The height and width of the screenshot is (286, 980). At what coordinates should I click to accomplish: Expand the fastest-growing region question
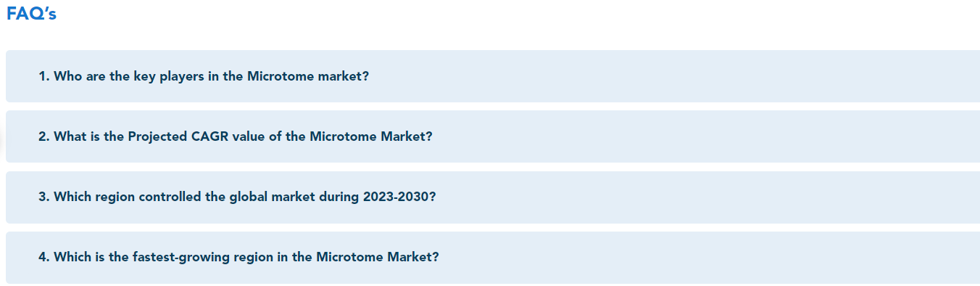pyautogui.click(x=493, y=258)
